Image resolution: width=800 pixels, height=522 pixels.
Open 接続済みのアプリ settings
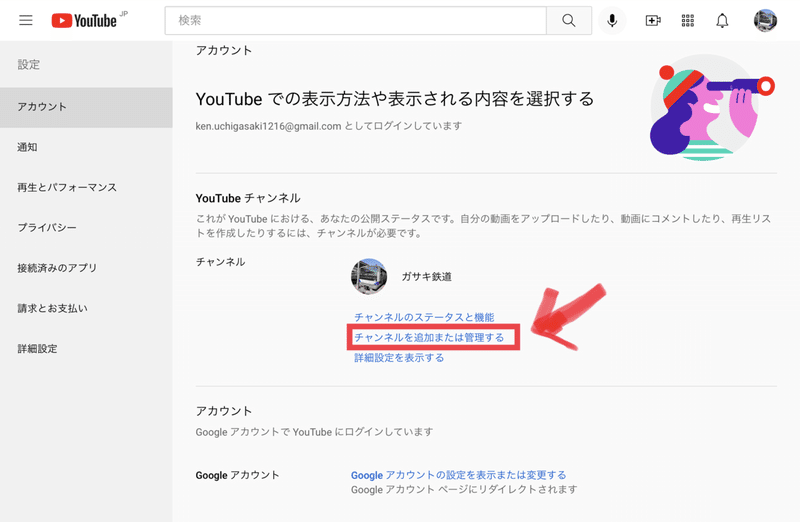click(86, 268)
